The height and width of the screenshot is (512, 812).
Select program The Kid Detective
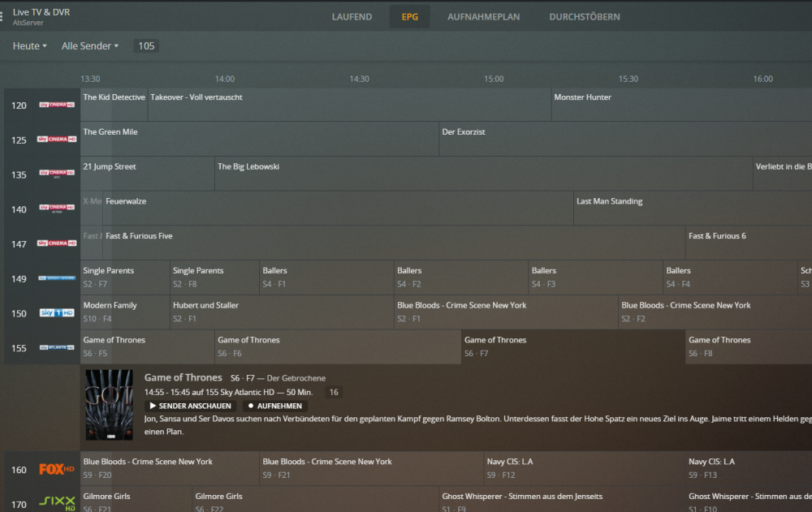point(114,105)
